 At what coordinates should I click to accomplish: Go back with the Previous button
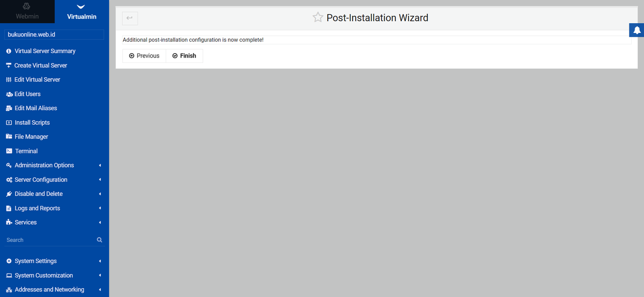pyautogui.click(x=144, y=56)
